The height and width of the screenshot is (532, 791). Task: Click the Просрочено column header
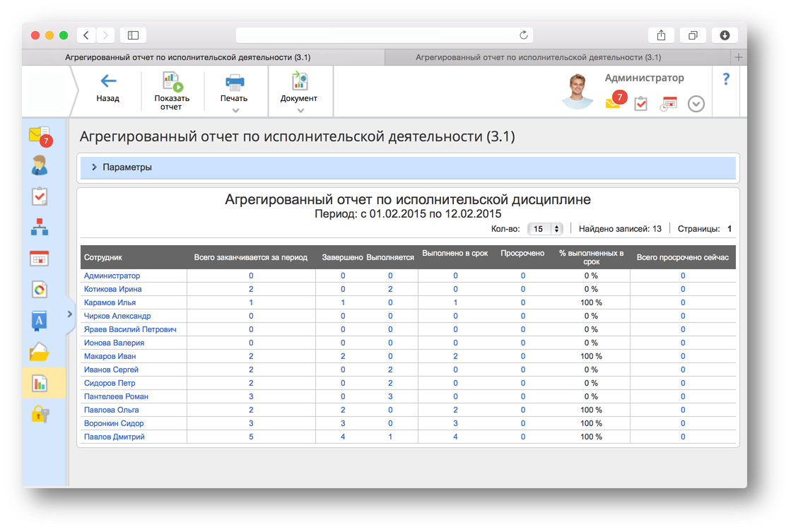(x=522, y=253)
